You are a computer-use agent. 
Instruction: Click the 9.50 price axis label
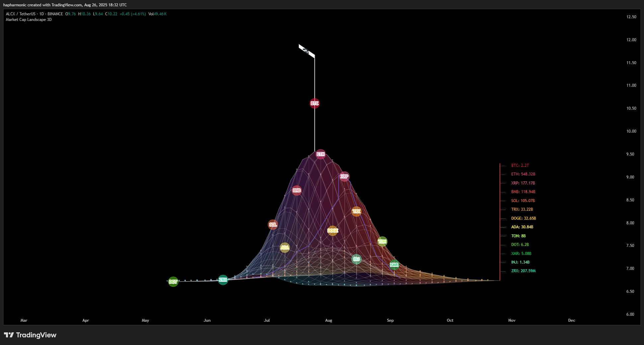coord(630,154)
